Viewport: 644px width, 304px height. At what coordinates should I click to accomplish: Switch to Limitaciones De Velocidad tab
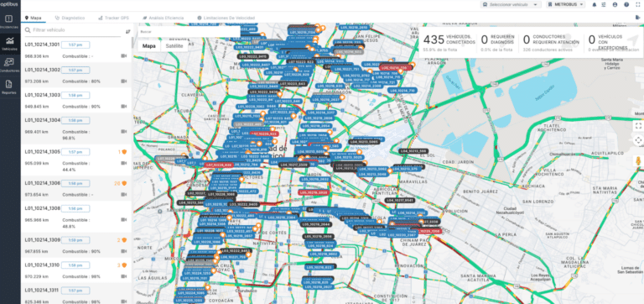click(226, 18)
